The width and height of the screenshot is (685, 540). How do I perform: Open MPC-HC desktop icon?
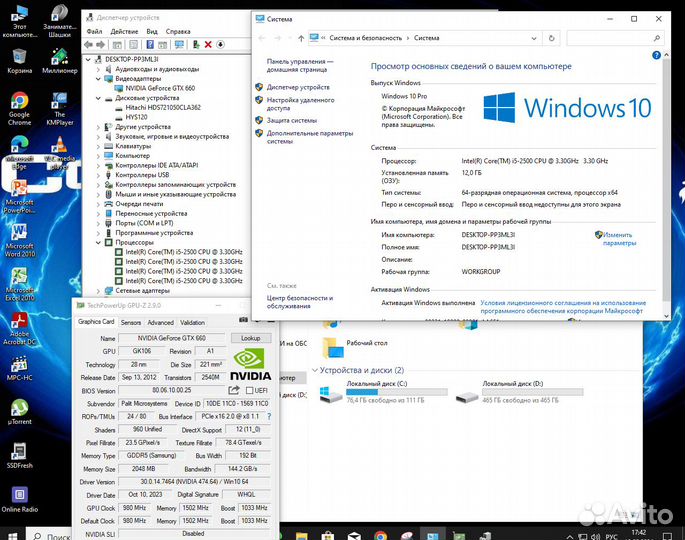[20, 367]
